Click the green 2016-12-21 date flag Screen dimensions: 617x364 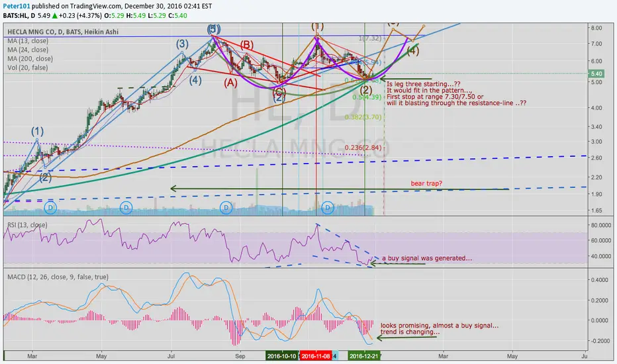[364, 356]
